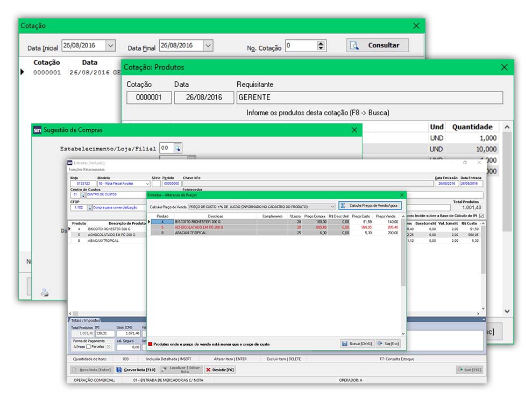Click the Sair [ESC] button in Entradas window

click(470, 370)
